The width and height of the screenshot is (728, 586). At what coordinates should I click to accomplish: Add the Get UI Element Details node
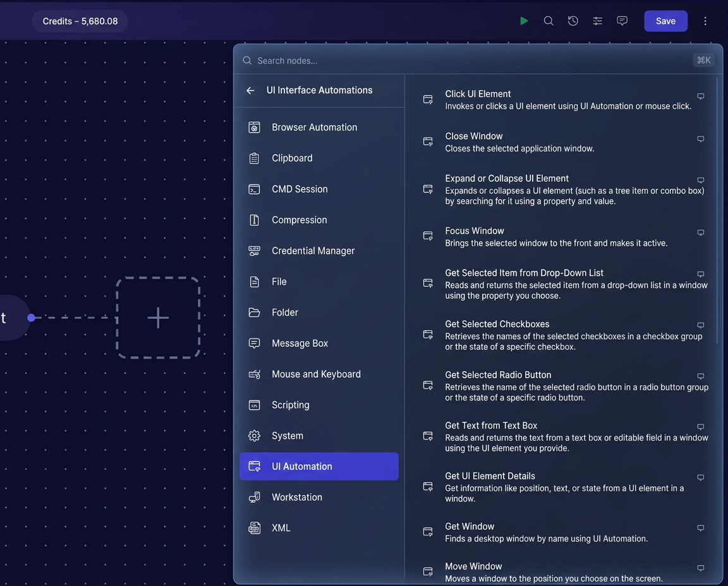[x=563, y=487]
